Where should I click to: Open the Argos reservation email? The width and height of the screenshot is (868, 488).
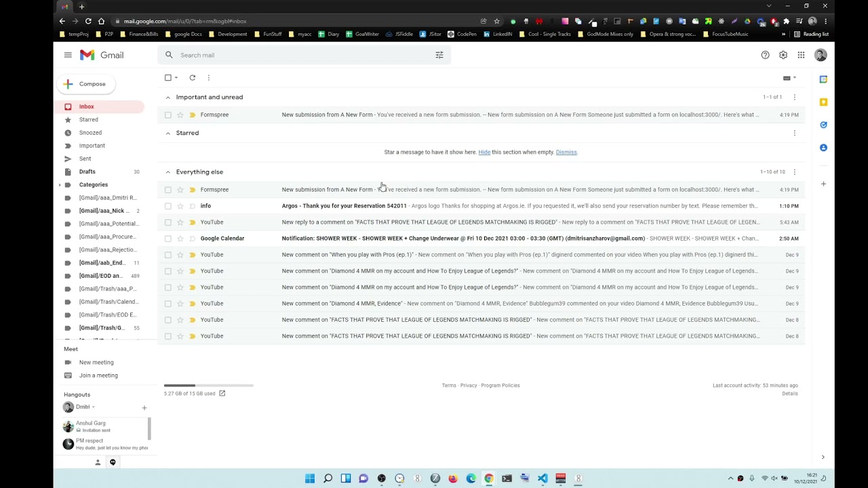pyautogui.click(x=481, y=206)
